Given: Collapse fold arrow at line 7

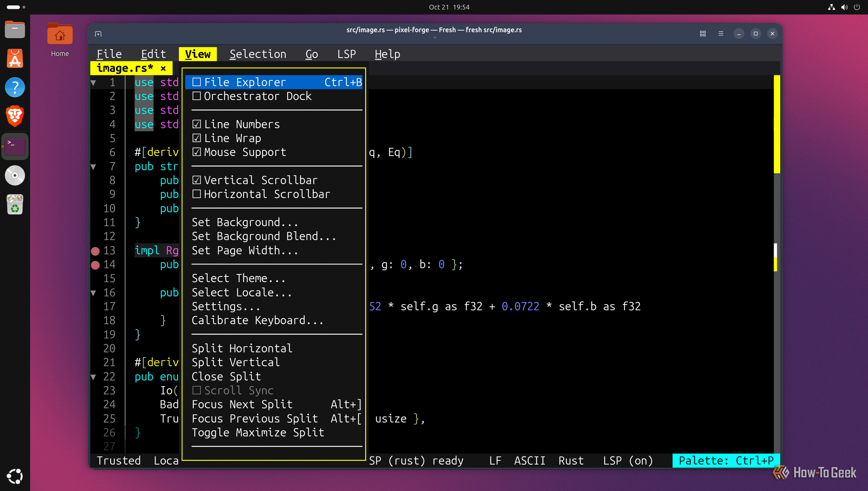Looking at the screenshot, I should (93, 166).
